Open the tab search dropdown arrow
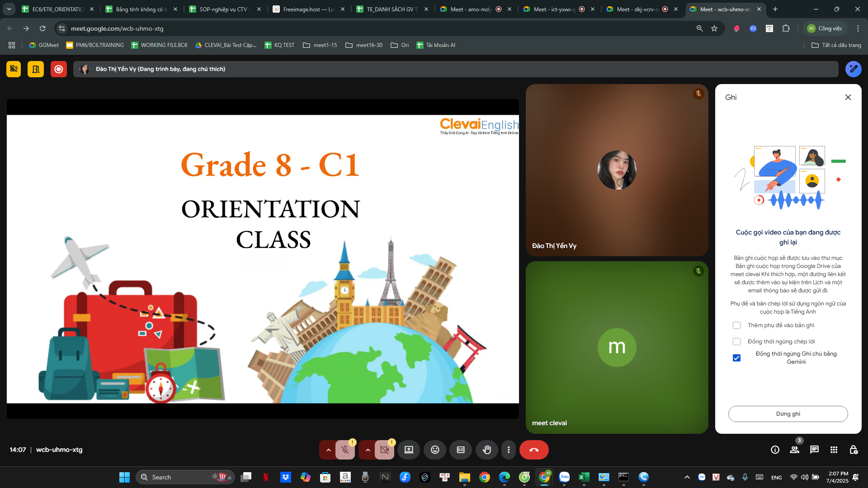Image resolution: width=868 pixels, height=488 pixels. coord(9,9)
